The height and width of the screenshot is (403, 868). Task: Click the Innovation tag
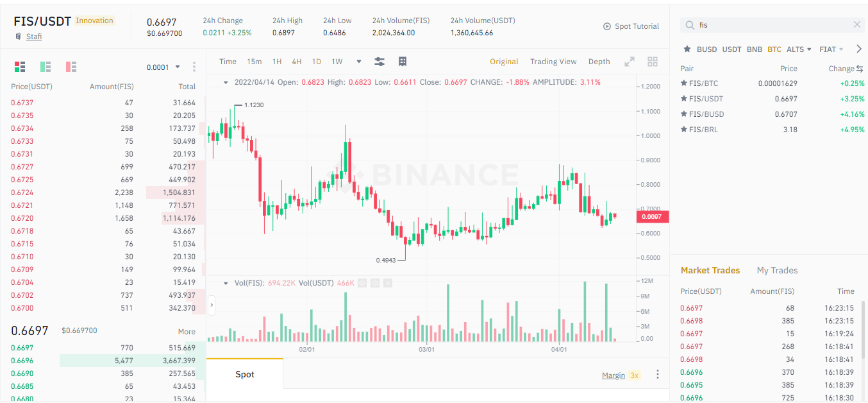pos(94,21)
